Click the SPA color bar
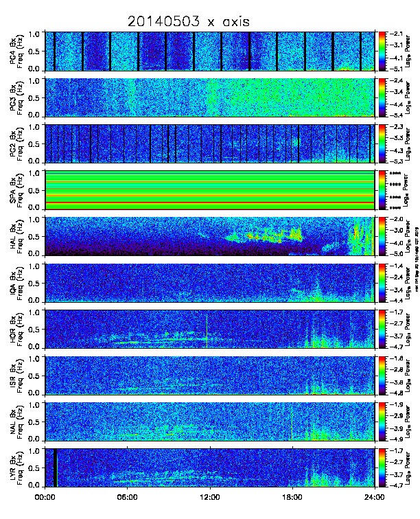 pos(382,190)
